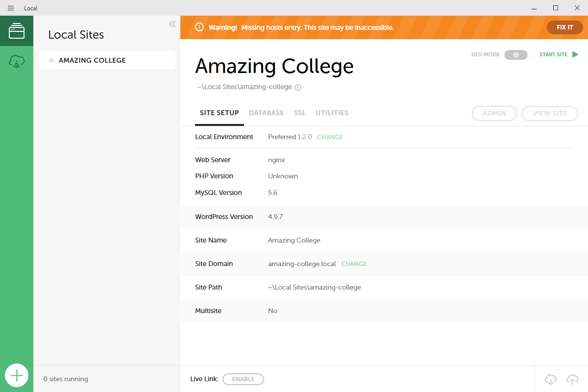The width and height of the screenshot is (588, 392).
Task: Click the cloud push icon at bottom right
Action: (572, 379)
